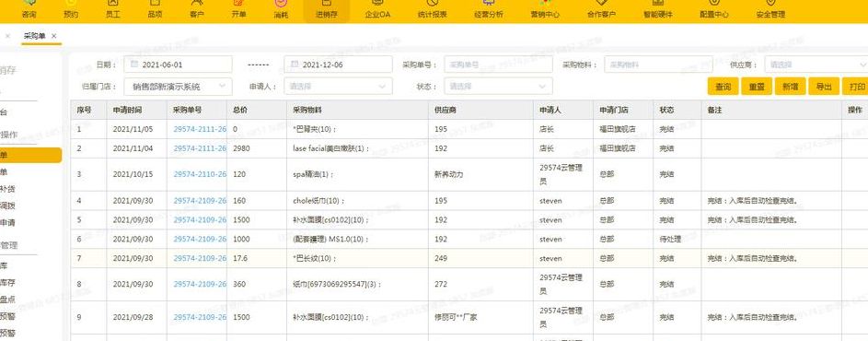Open purchase order link in row 2
This screenshot has width=868, height=341.
[200, 148]
